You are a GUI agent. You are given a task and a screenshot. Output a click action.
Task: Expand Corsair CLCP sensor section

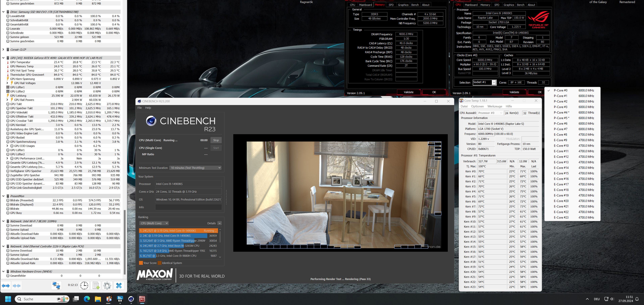pos(3,49)
